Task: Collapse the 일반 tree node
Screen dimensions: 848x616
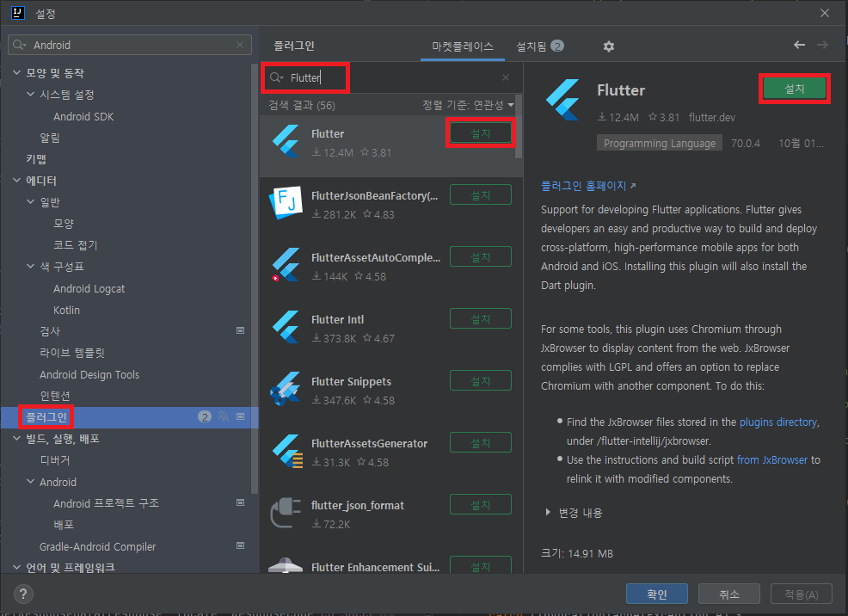Action: (31, 201)
